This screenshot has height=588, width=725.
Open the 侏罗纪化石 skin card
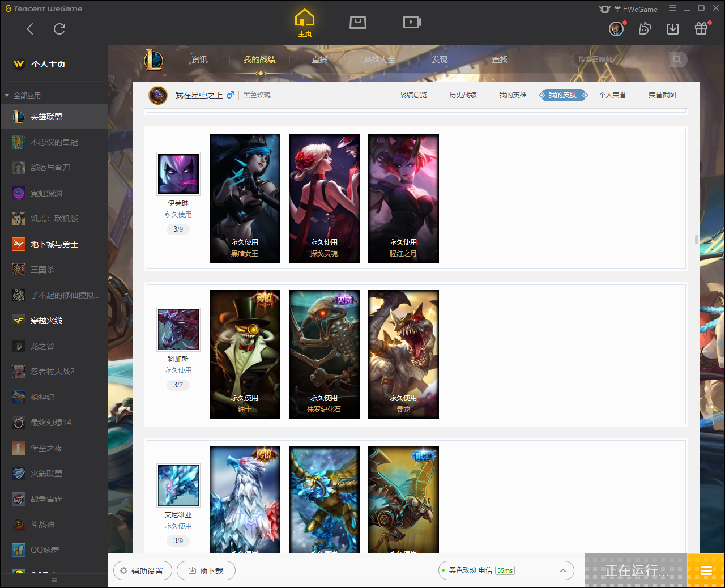[x=324, y=354]
